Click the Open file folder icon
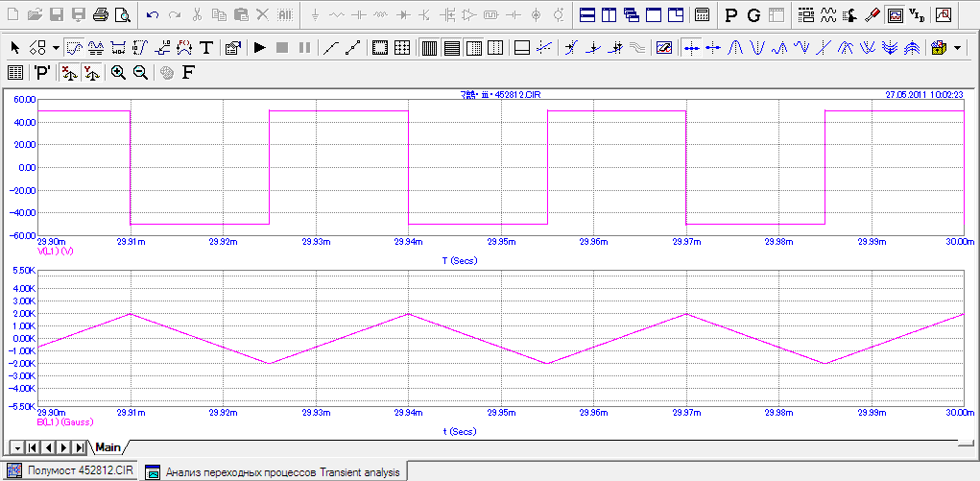The width and height of the screenshot is (980, 481). pos(36,15)
